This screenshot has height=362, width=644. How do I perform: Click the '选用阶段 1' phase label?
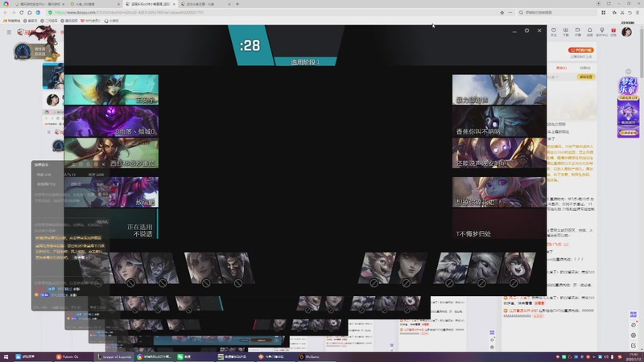[x=305, y=62]
